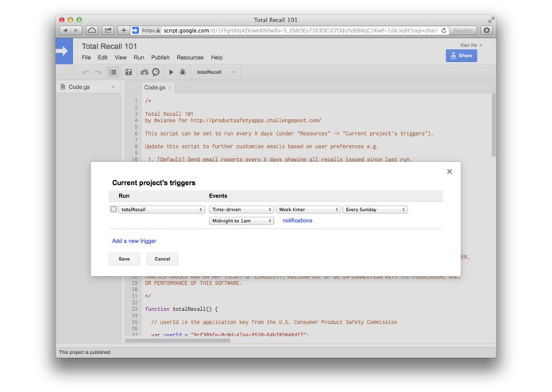Open the View menu
The height and width of the screenshot is (392, 552).
[x=121, y=57]
